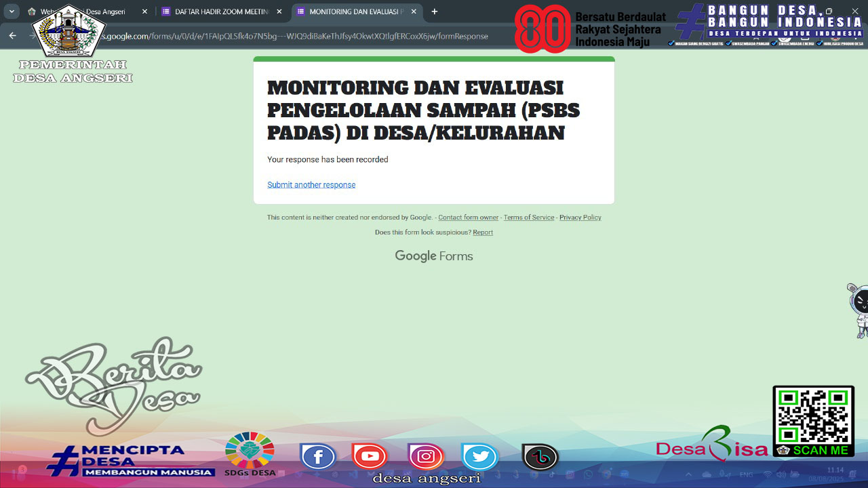Viewport: 868px width, 488px height.
Task: Click 'Your response has been recorded' text
Action: (328, 160)
